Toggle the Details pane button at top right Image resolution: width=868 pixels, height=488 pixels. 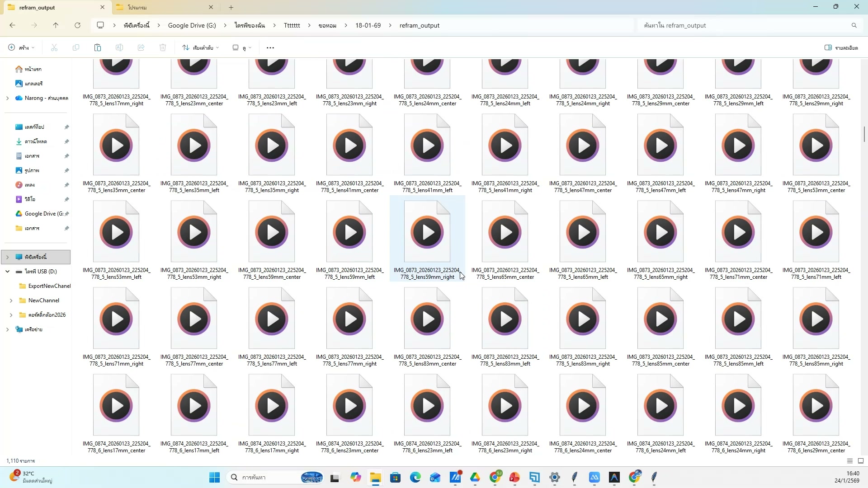point(841,47)
